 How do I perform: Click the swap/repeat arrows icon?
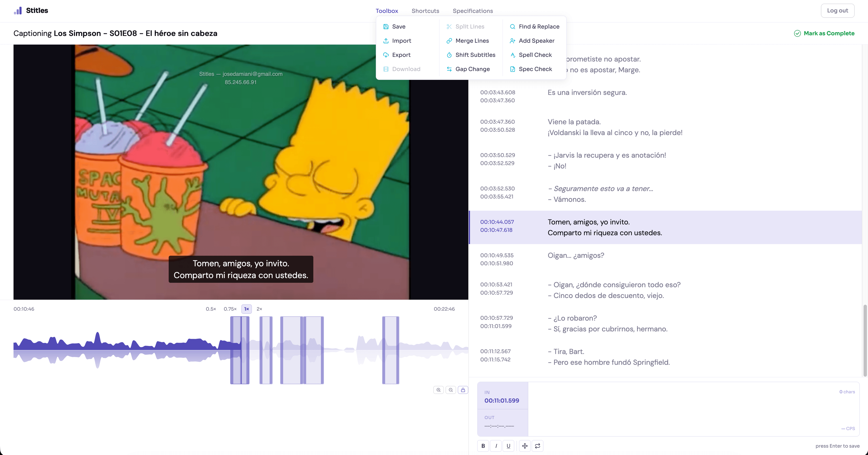coord(538,446)
